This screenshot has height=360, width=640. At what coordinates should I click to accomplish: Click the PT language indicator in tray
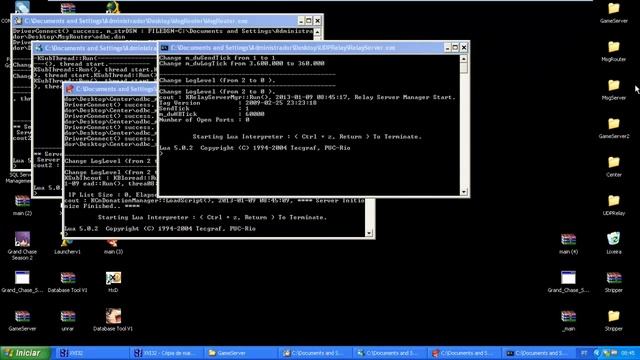click(x=584, y=353)
